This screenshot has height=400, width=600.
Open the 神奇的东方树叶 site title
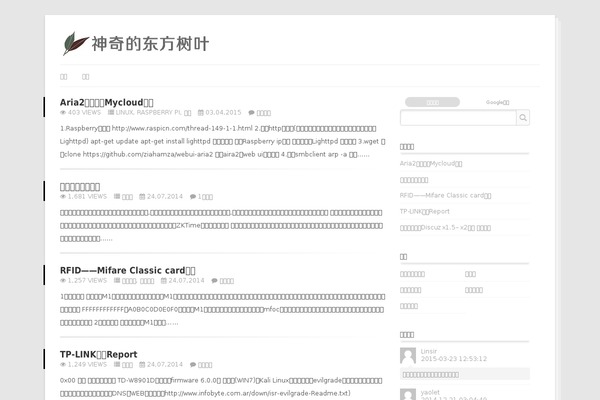point(150,44)
